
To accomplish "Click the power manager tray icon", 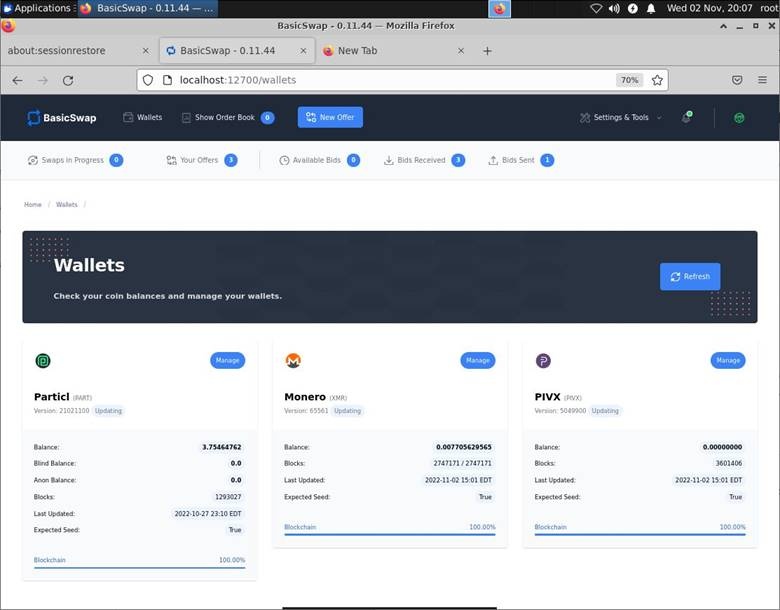I will [x=633, y=8].
